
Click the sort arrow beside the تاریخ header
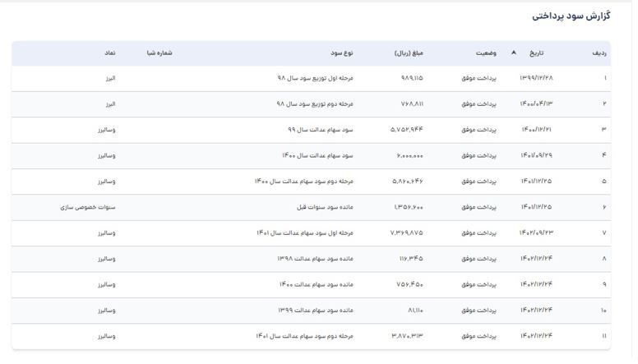(x=514, y=53)
